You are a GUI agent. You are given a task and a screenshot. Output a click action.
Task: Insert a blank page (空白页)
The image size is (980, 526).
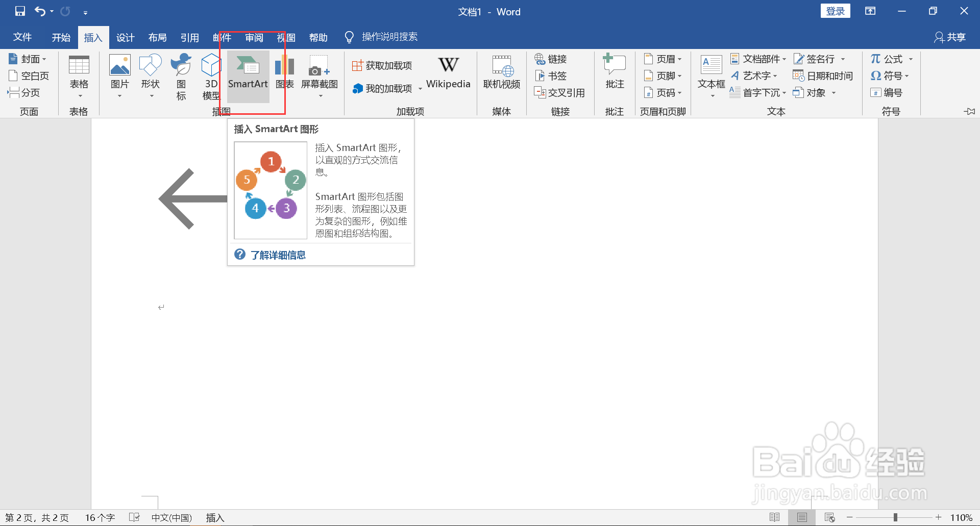[30, 76]
